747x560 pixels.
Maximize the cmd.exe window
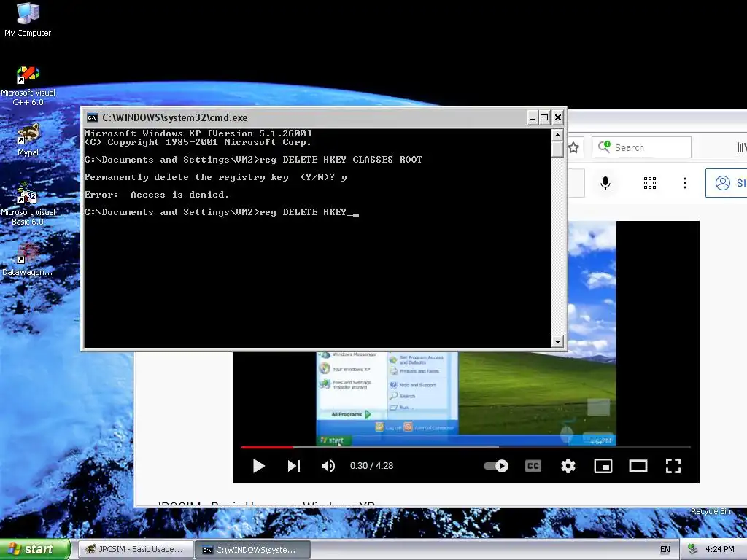point(544,117)
